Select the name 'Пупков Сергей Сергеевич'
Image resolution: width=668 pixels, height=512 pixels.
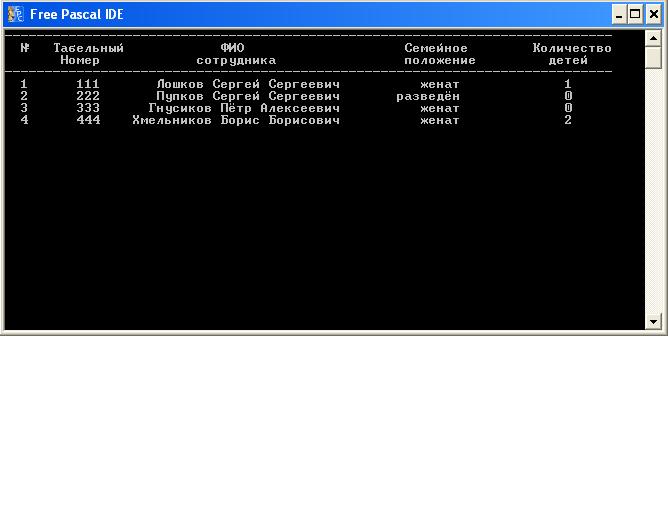pos(248,97)
